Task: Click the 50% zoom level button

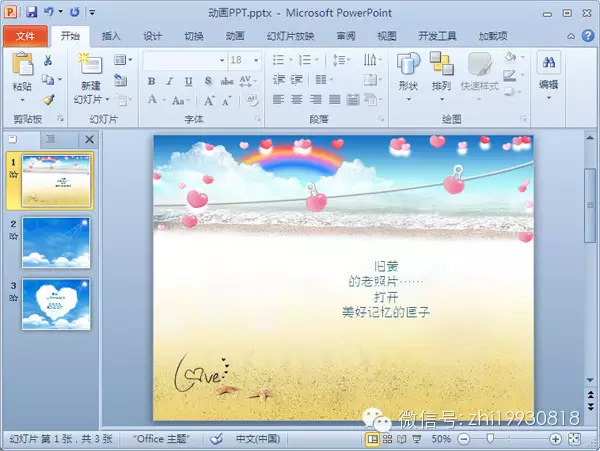Action: [441, 439]
